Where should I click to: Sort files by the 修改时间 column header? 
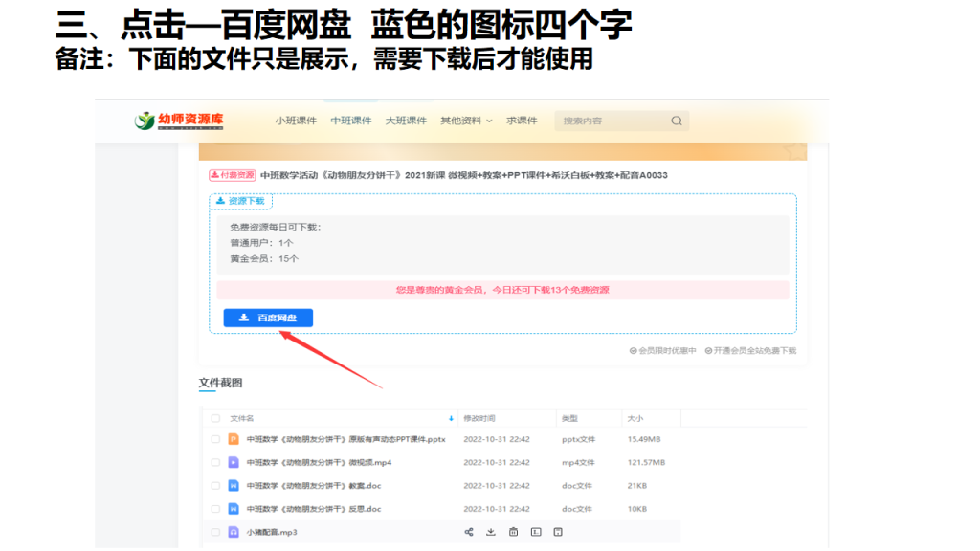(x=479, y=418)
